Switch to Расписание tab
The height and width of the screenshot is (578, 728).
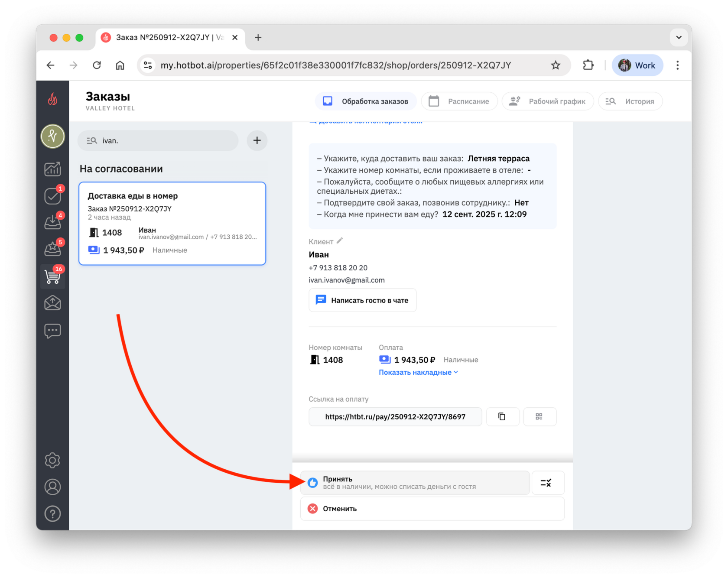coord(459,101)
